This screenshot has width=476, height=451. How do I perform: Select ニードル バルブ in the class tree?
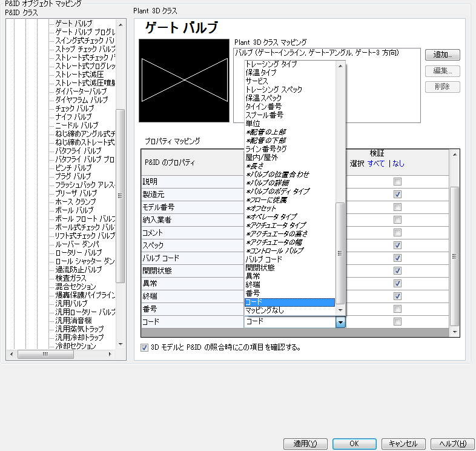point(76,125)
